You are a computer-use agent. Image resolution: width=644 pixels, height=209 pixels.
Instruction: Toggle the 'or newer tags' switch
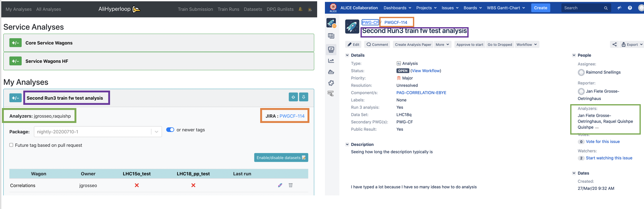[170, 130]
